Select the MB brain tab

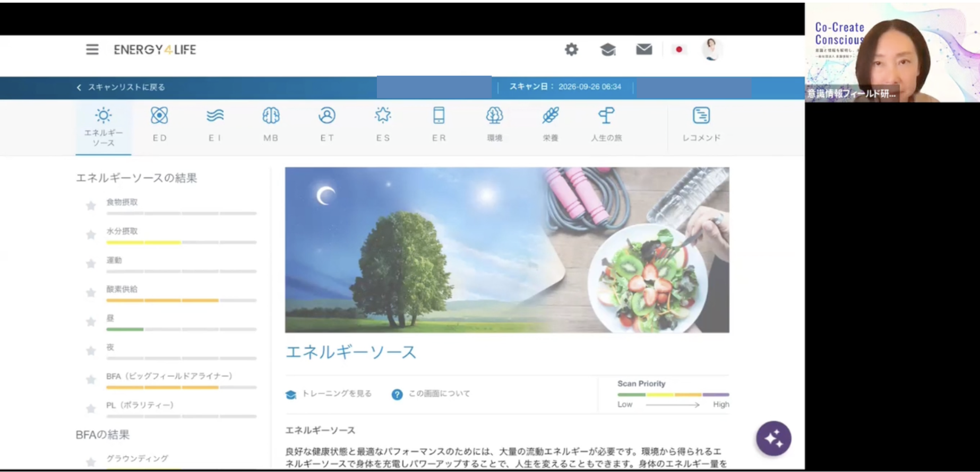tap(271, 125)
